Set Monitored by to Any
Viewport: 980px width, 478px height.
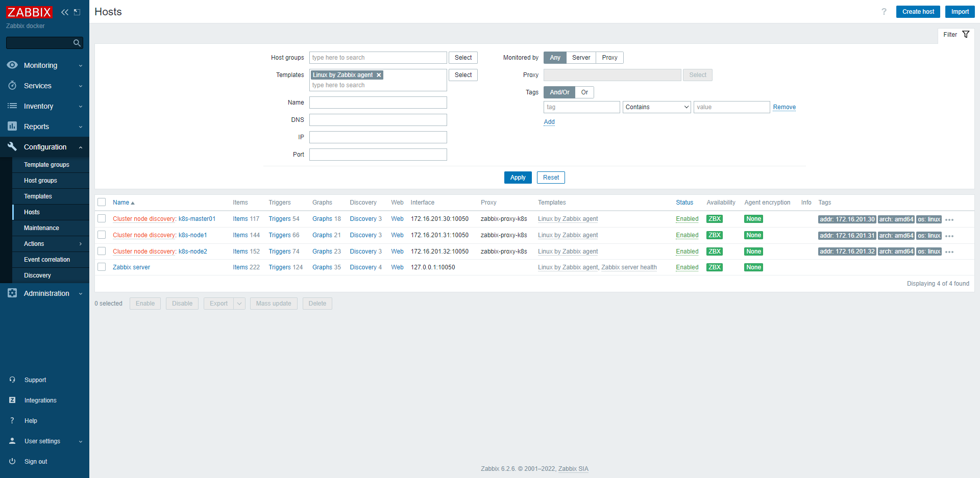click(x=555, y=58)
